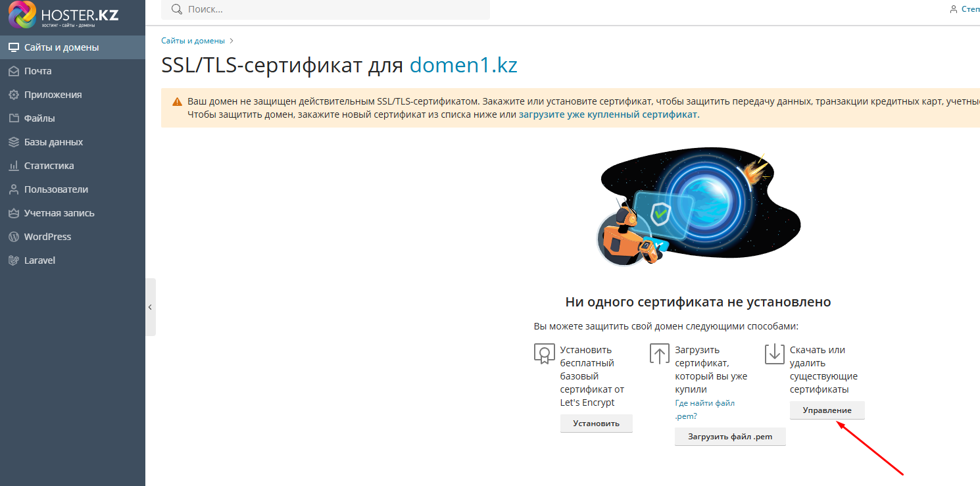980x486 pixels.
Task: Open the WordPress icon in sidebar
Action: [x=13, y=237]
